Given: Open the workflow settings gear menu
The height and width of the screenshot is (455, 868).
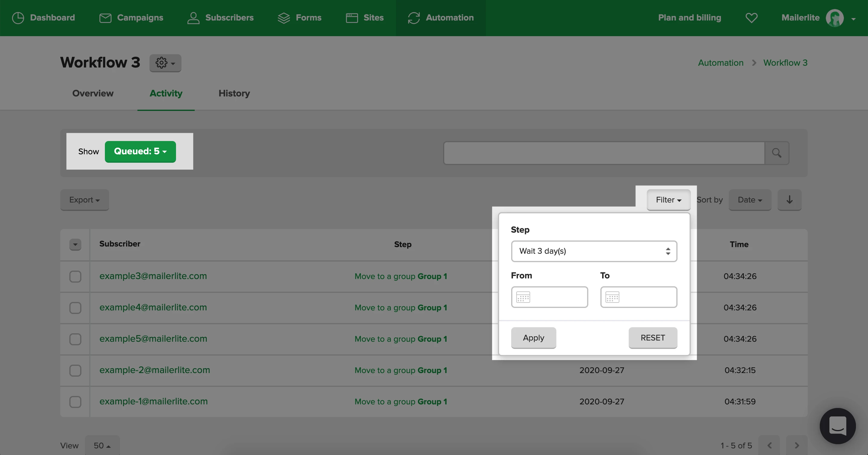Looking at the screenshot, I should click(165, 63).
